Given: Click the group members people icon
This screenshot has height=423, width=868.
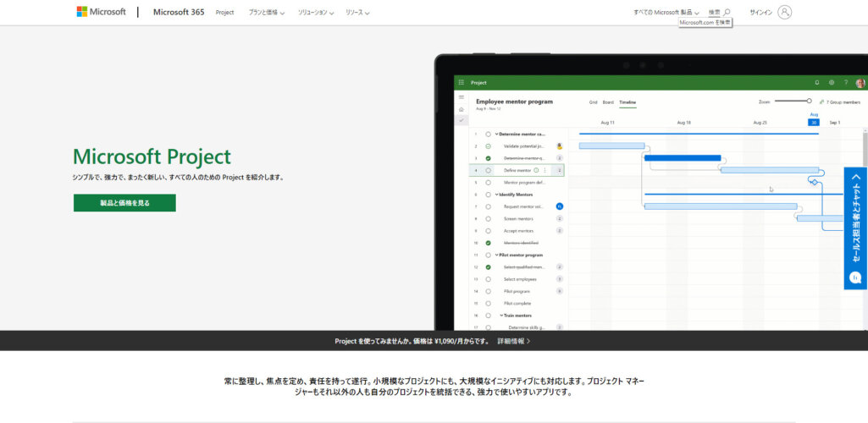Looking at the screenshot, I should tap(821, 102).
